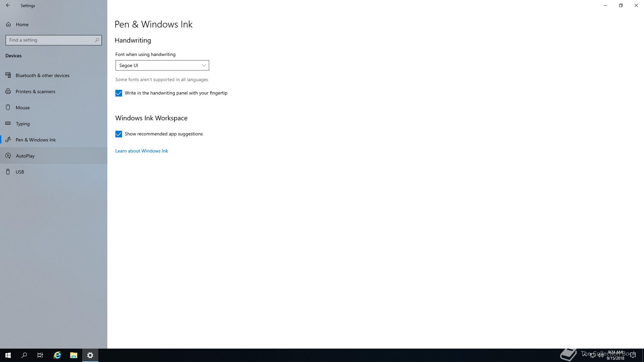The width and height of the screenshot is (644, 362).
Task: Restore down the Settings window
Action: click(621, 5)
